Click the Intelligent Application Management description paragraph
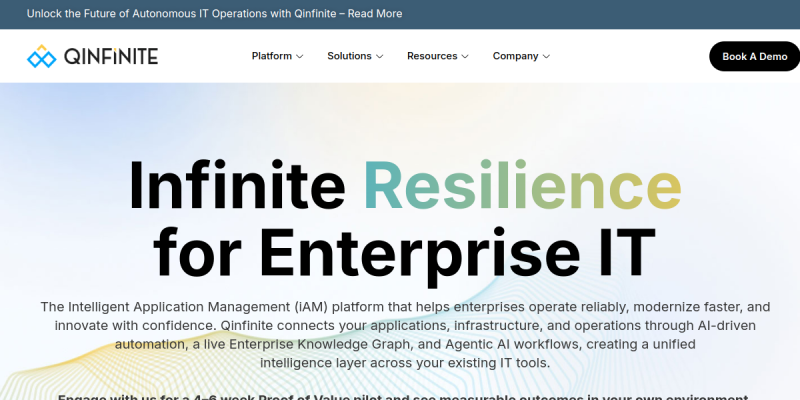Screen dimensions: 800x400 405,335
